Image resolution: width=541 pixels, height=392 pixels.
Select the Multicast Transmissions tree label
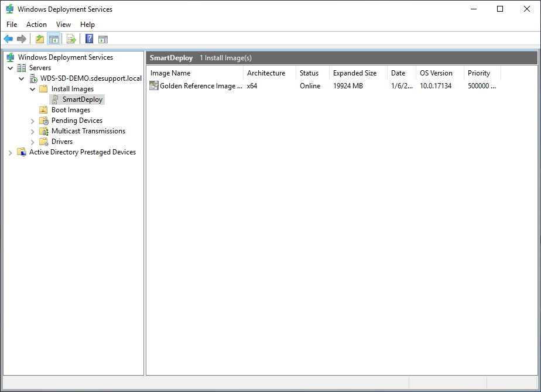click(x=88, y=131)
